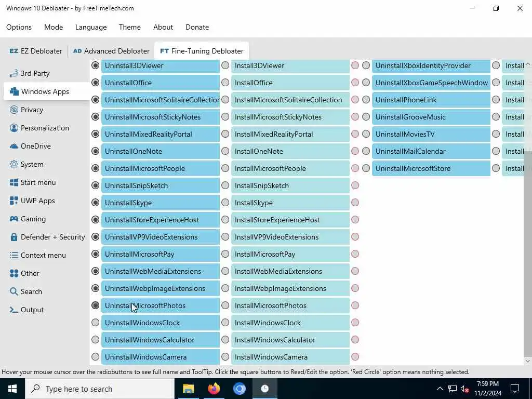Click the InstallVP9VideoExtensions option button
Image resolution: width=532 pixels, height=399 pixels.
pyautogui.click(x=290, y=237)
